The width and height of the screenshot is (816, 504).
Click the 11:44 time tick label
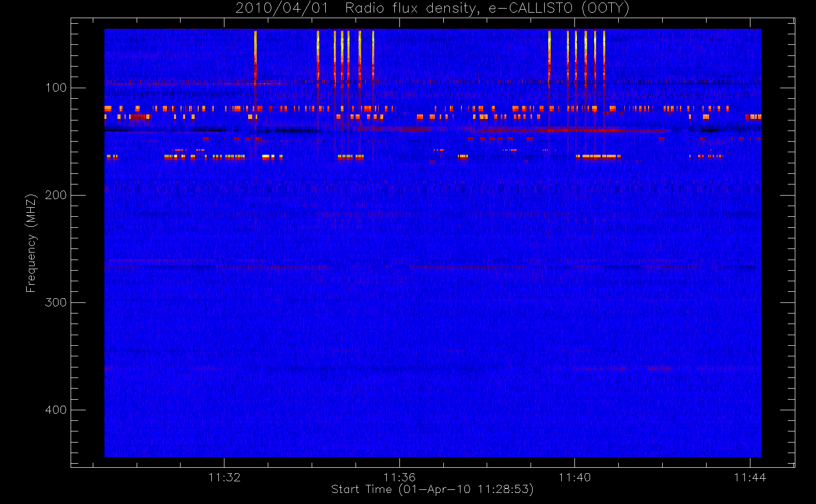pyautogui.click(x=750, y=477)
